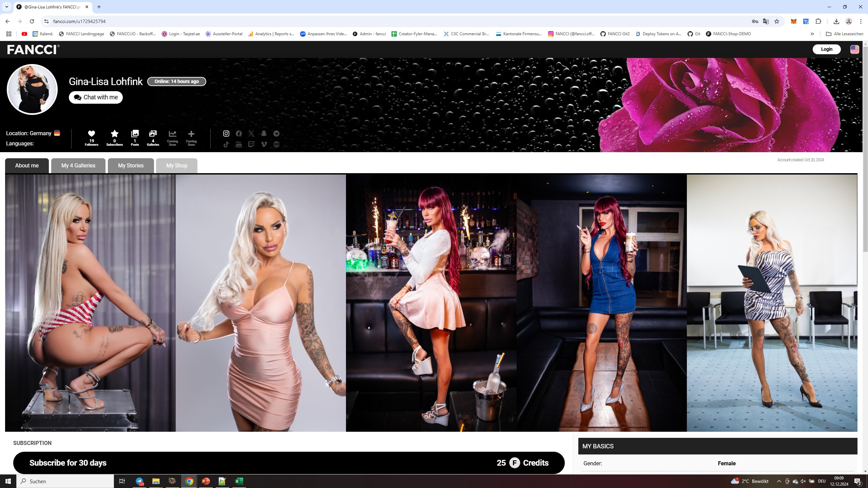
Task: Open the pink dress photo thumbnail
Action: point(261,303)
